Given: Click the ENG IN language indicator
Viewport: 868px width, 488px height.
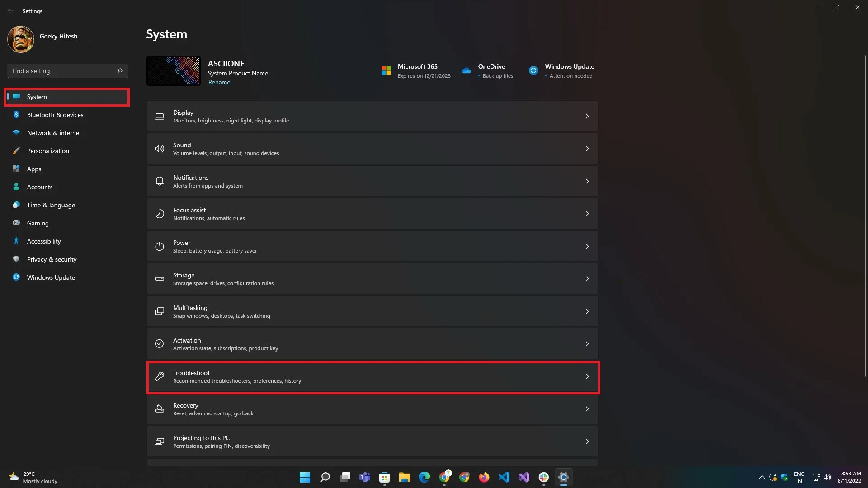Looking at the screenshot, I should (799, 477).
